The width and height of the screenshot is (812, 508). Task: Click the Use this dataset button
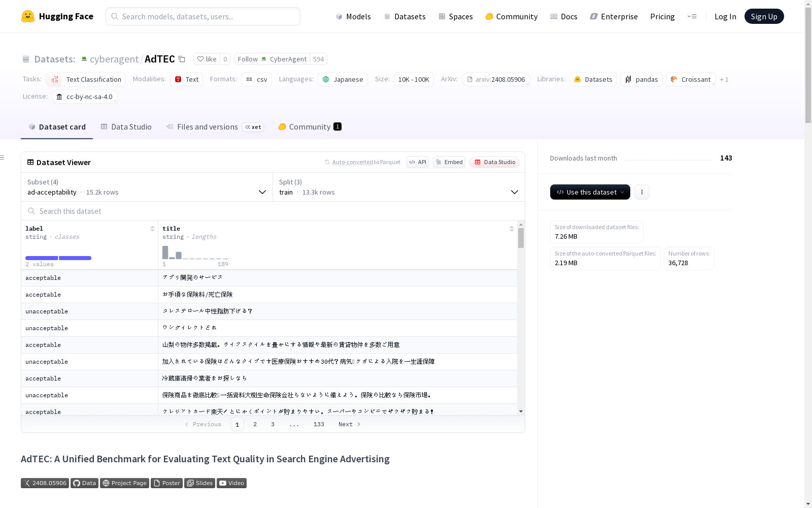click(x=590, y=192)
